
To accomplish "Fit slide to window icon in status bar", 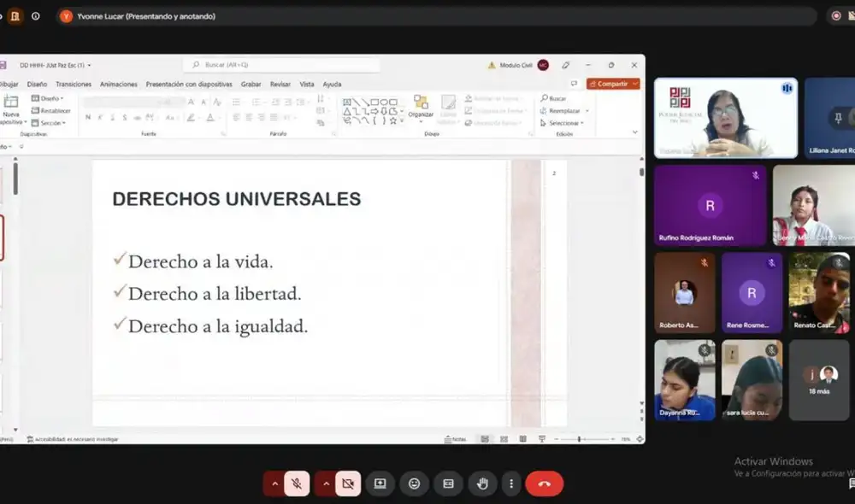I will click(x=640, y=438).
